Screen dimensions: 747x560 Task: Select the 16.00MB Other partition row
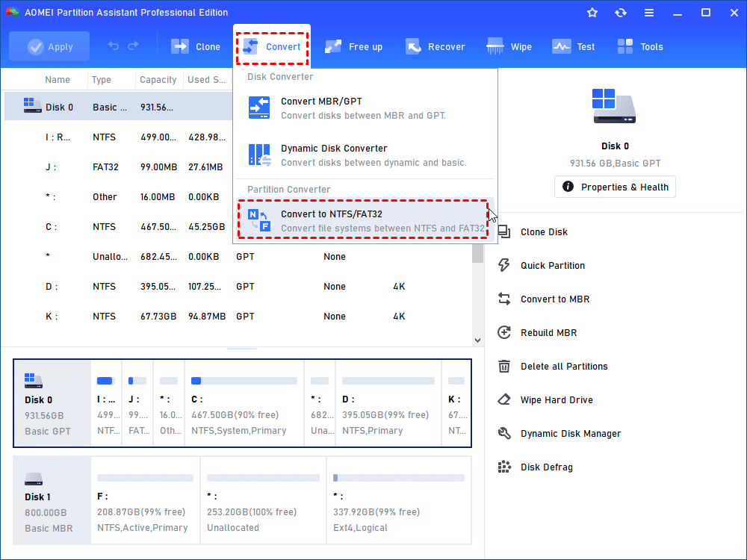pos(118,196)
